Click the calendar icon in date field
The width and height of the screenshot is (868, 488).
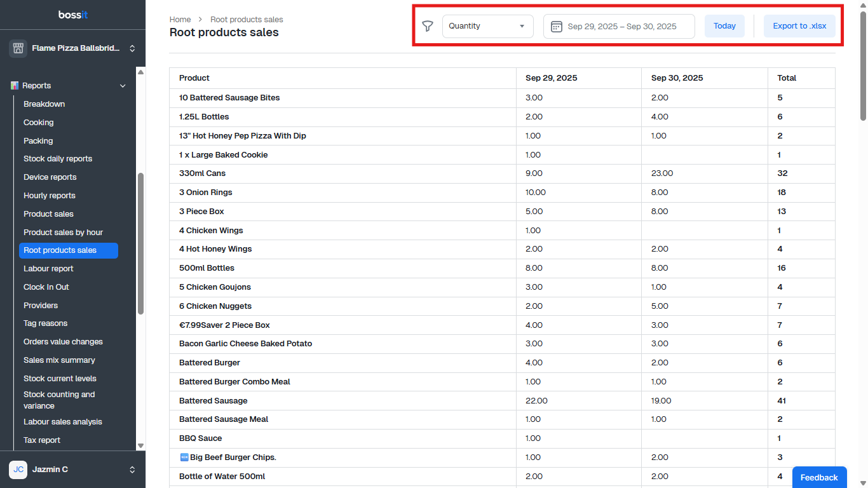[x=556, y=27]
